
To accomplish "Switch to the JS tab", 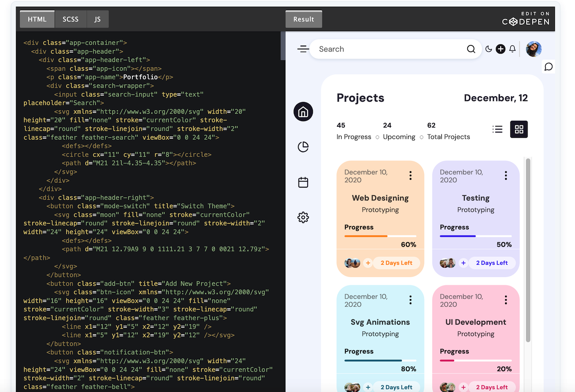I will [x=98, y=19].
